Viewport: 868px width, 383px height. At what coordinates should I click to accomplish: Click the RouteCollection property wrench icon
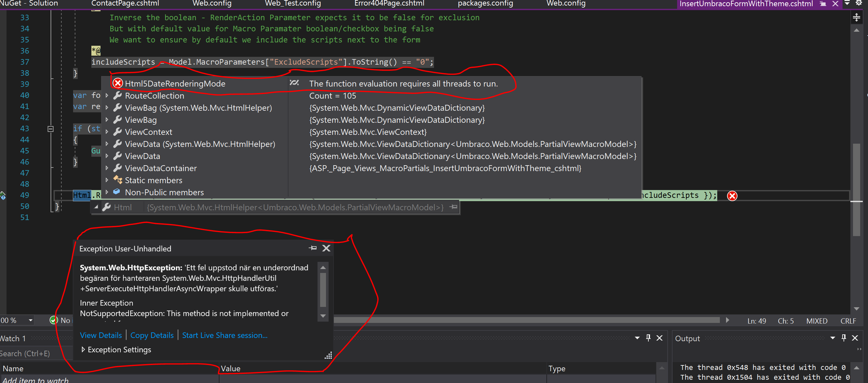point(117,95)
